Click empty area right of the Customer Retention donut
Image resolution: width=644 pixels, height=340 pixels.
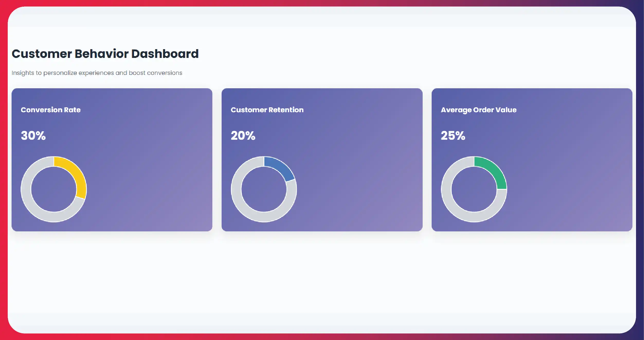[x=360, y=189]
